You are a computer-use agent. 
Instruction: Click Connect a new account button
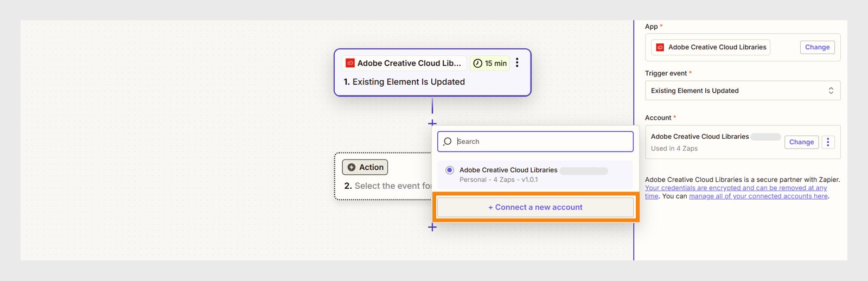535,207
